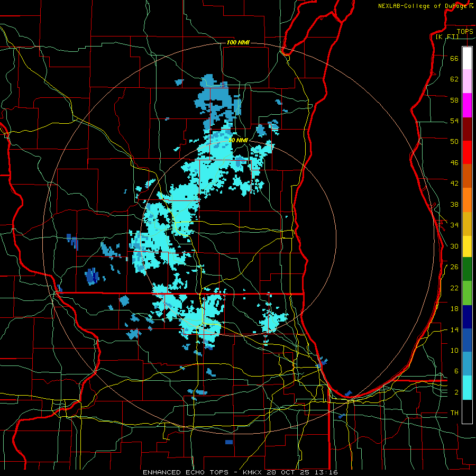The width and height of the screenshot is (476, 476).
Task: Click the "TOPS" legend heading
Action: 465,31
